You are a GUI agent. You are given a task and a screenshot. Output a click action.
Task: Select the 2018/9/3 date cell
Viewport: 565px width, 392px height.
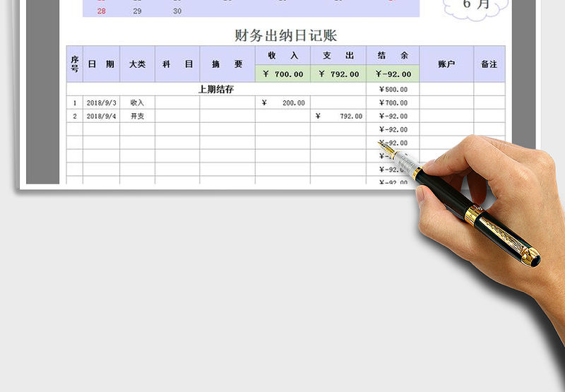tap(101, 103)
